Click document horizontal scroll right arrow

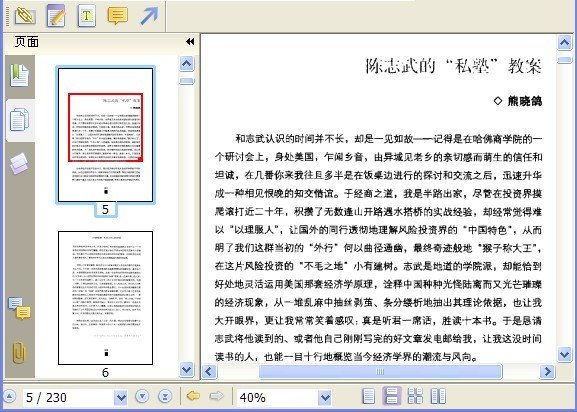click(548, 371)
